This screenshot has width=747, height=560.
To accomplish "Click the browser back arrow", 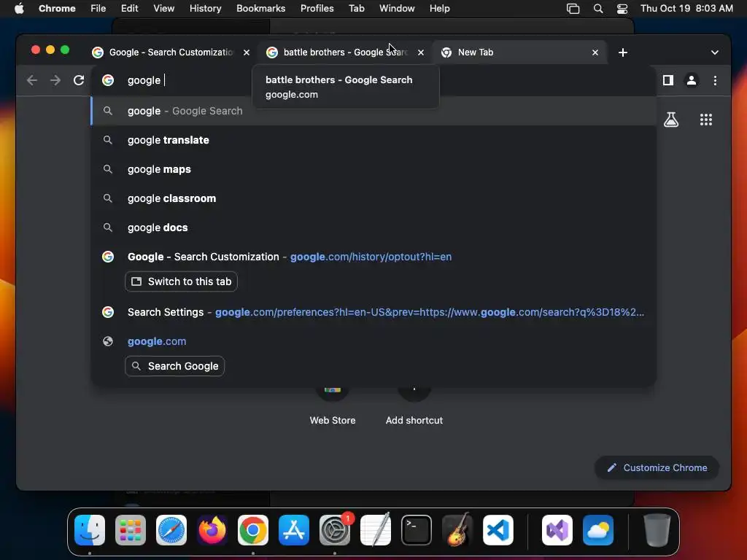I will 32,80.
